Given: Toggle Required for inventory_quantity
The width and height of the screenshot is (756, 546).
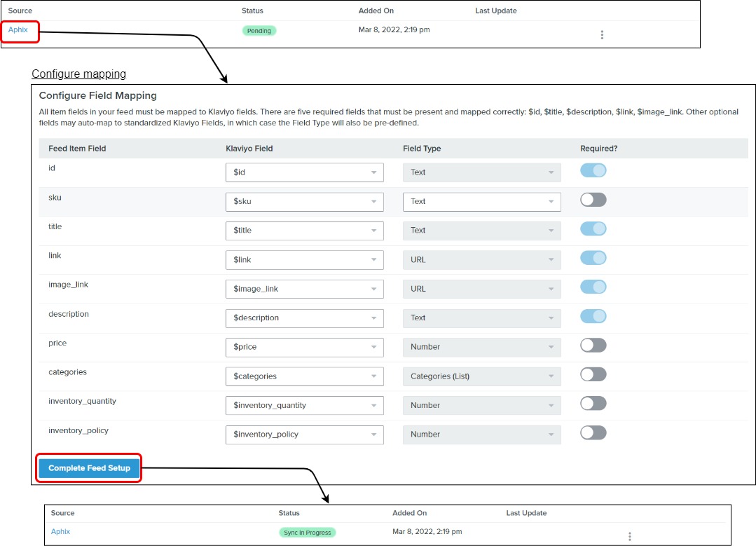Looking at the screenshot, I should 593,404.
